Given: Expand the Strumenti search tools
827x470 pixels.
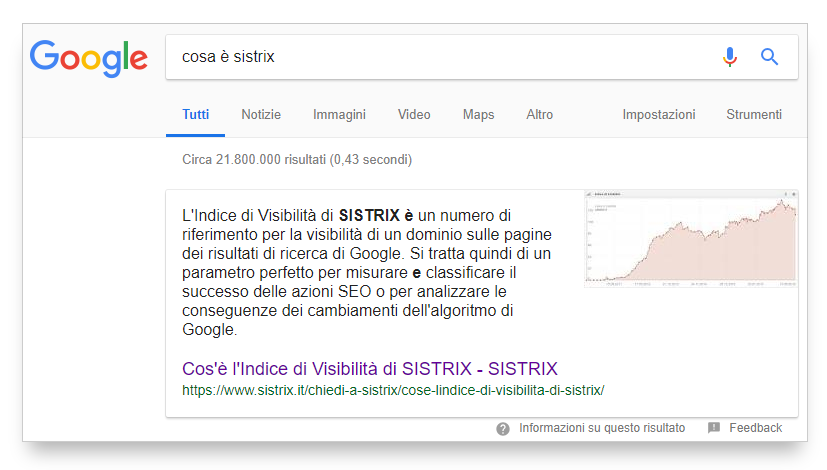Looking at the screenshot, I should (x=754, y=114).
